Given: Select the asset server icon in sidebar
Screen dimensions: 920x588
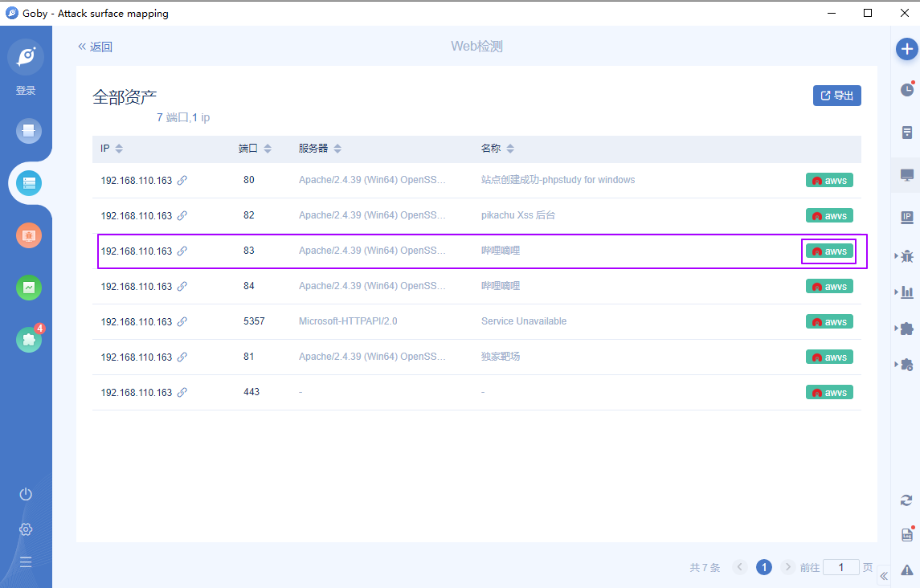Looking at the screenshot, I should point(29,183).
